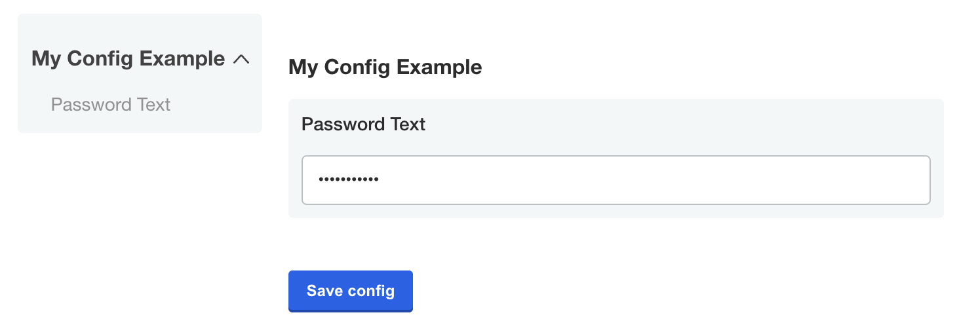Click the word Config in the sidebar title
Screen dimensions: 980x336
(101, 59)
